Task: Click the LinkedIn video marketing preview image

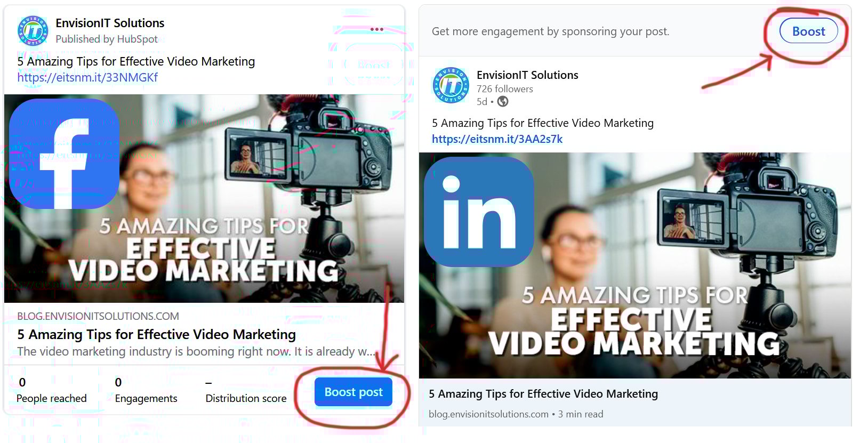Action: click(634, 265)
